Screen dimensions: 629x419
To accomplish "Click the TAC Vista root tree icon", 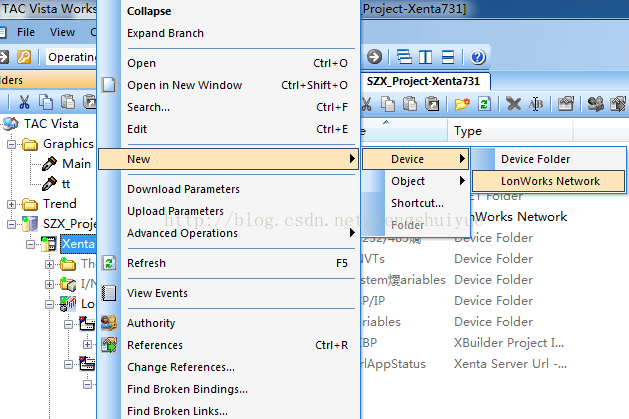I will (10, 124).
